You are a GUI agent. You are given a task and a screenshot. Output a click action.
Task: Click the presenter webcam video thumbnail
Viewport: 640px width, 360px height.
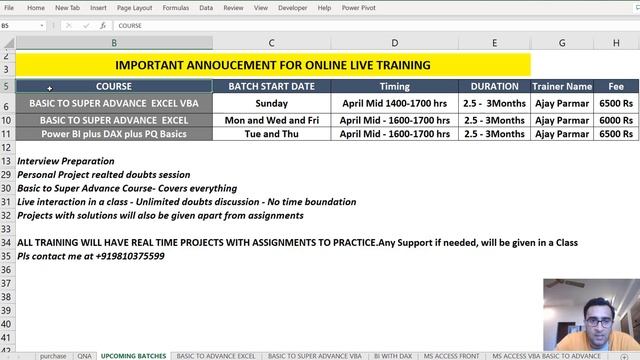591,315
